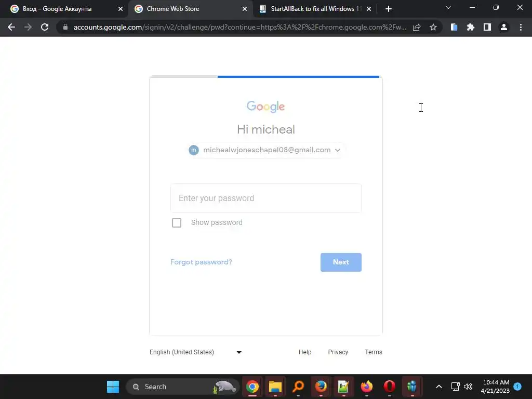Open the blue extension icon in toolbar

(454, 27)
